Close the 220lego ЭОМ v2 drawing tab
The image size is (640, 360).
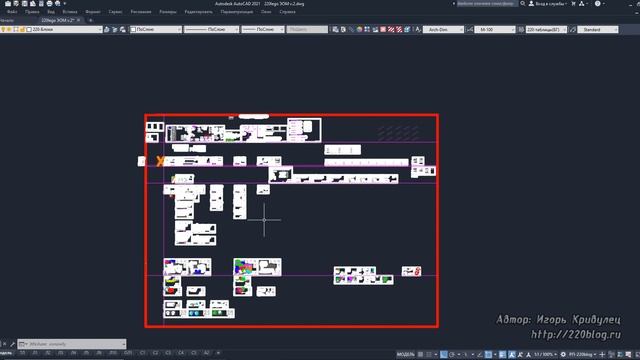point(79,20)
